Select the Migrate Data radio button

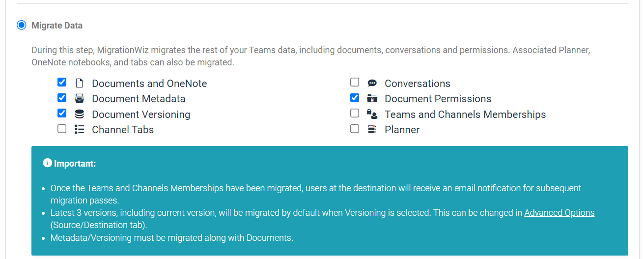21,25
